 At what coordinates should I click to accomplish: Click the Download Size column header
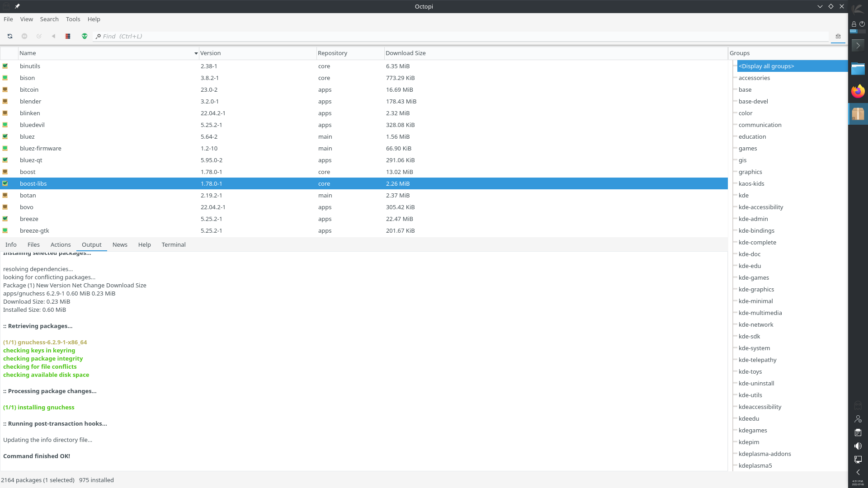point(556,53)
